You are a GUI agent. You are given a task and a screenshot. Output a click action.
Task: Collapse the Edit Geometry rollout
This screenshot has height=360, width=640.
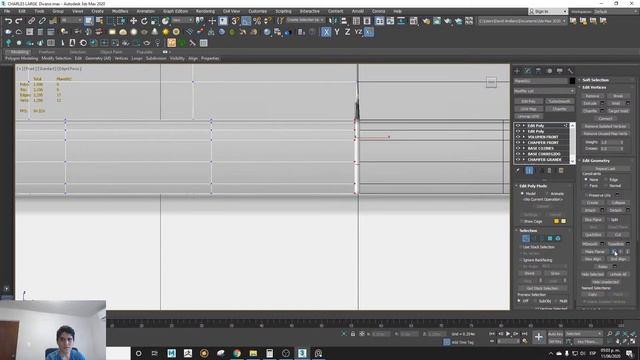(596, 161)
